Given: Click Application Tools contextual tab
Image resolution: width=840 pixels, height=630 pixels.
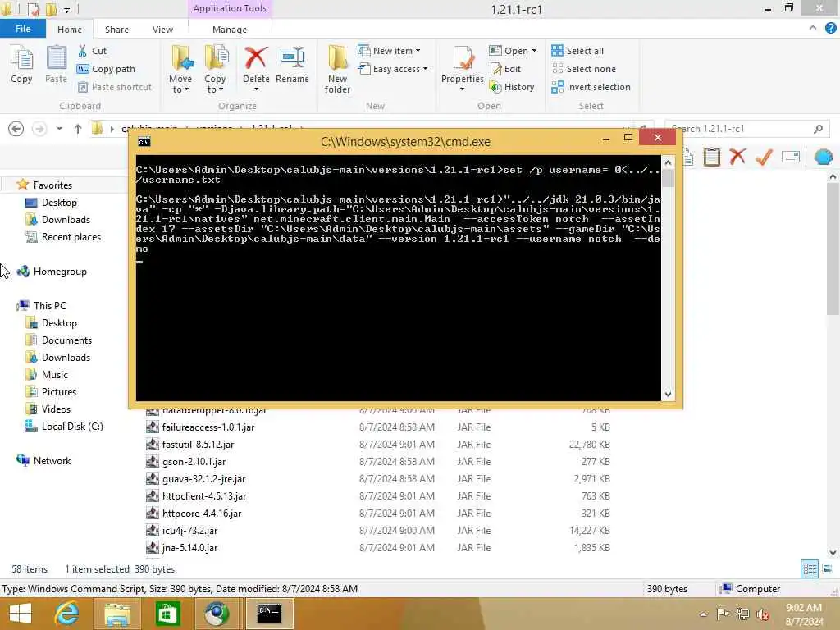Looking at the screenshot, I should (x=230, y=8).
